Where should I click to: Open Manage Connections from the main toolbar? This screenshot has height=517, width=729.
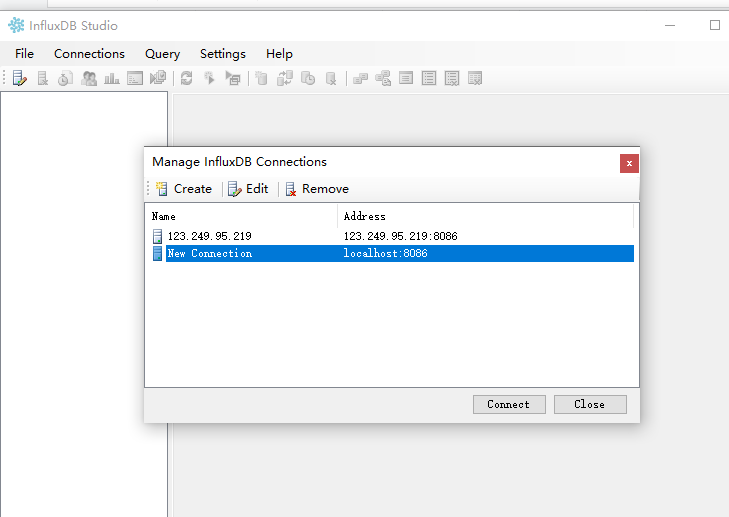pos(20,78)
